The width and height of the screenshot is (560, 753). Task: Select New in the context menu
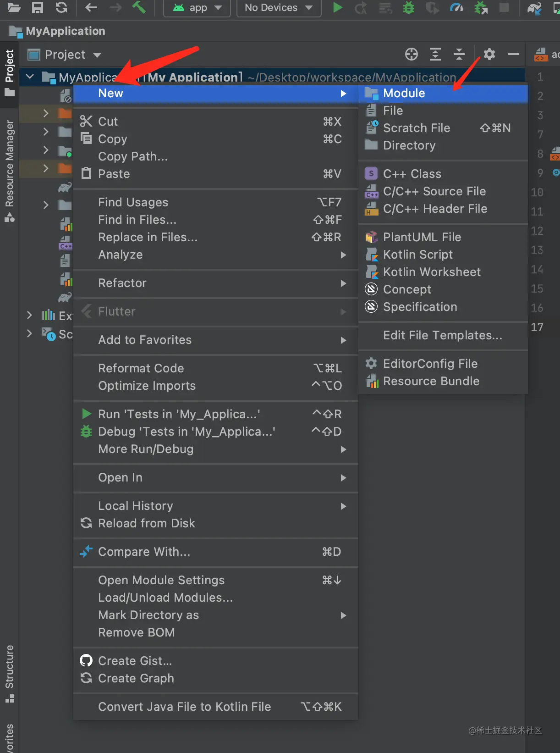pyautogui.click(x=216, y=93)
